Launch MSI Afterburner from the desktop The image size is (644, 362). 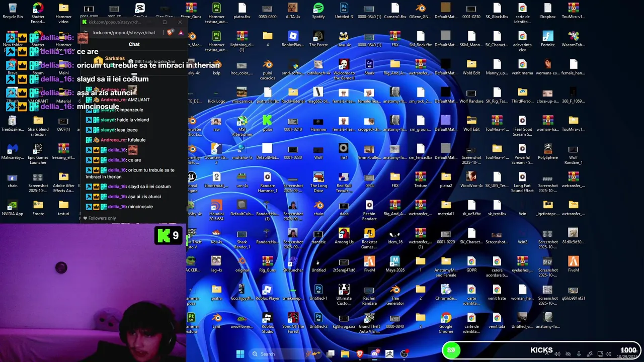click(x=242, y=126)
